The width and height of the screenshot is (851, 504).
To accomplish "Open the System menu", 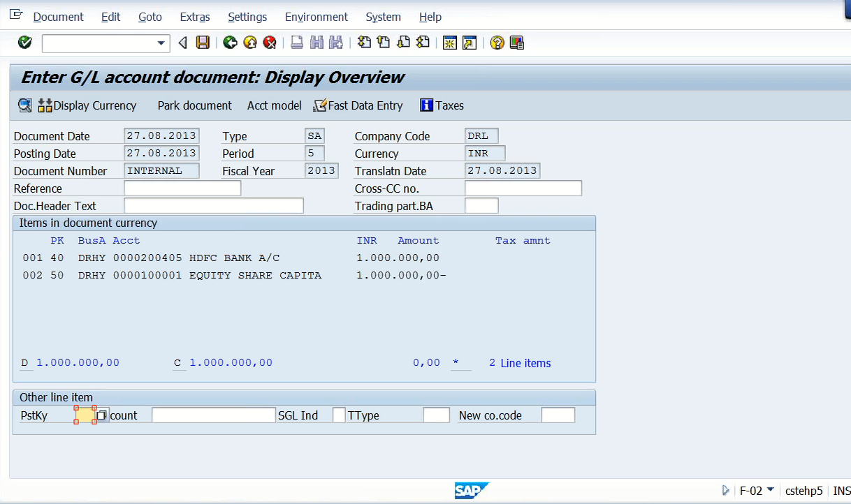I will (383, 17).
